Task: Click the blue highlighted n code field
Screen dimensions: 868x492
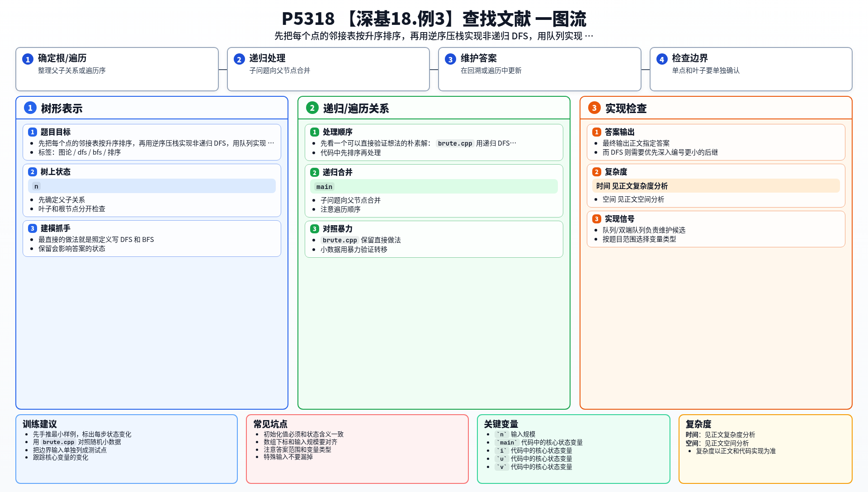Action: click(x=152, y=186)
